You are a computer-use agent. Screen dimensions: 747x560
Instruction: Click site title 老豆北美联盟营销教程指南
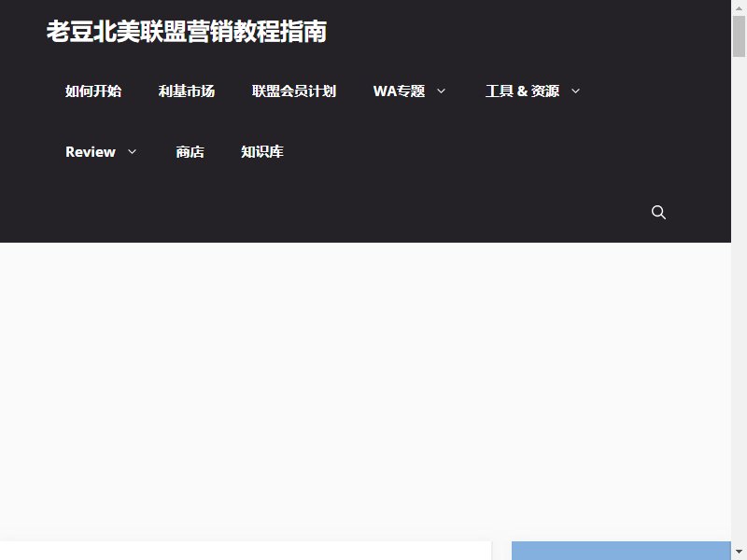coord(186,32)
